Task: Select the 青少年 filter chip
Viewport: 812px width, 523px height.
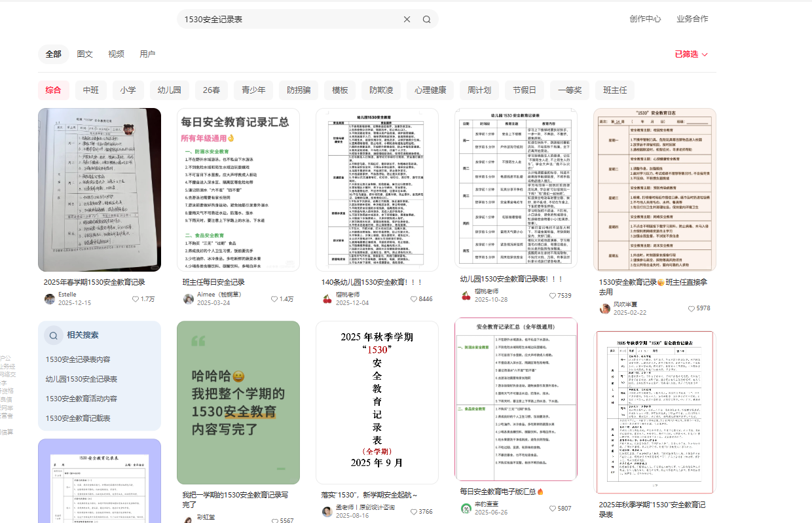Action: tap(253, 90)
